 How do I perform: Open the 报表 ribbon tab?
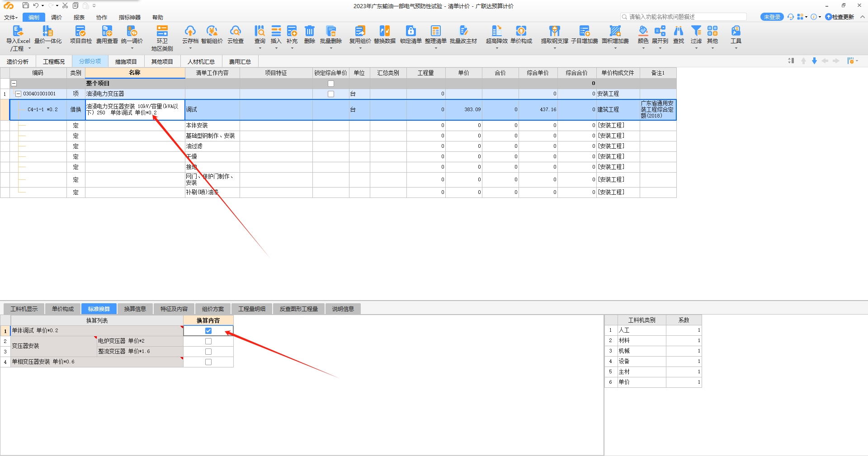pos(79,18)
